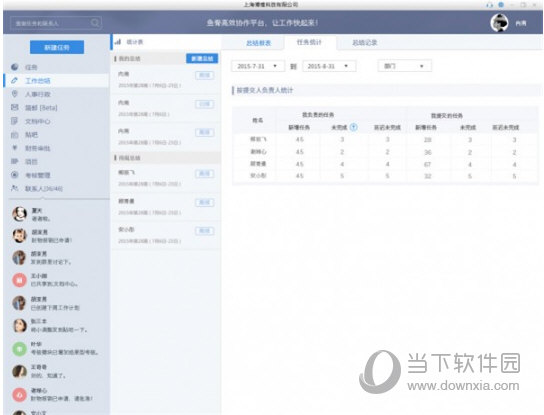Open 任务 pie icon in sidebar
The height and width of the screenshot is (415, 544).
[x=15, y=67]
